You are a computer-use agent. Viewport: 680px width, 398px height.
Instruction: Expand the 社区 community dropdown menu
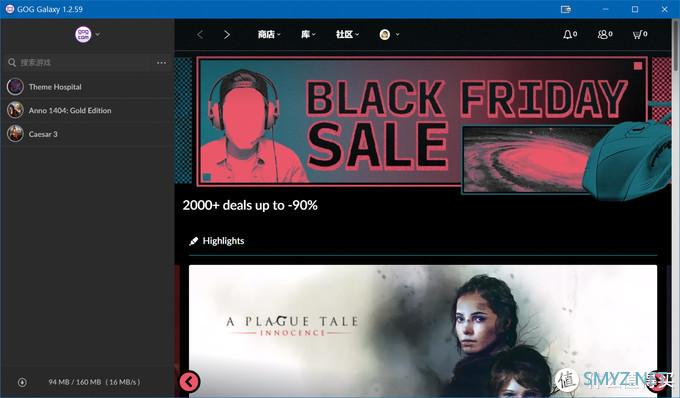(x=347, y=34)
